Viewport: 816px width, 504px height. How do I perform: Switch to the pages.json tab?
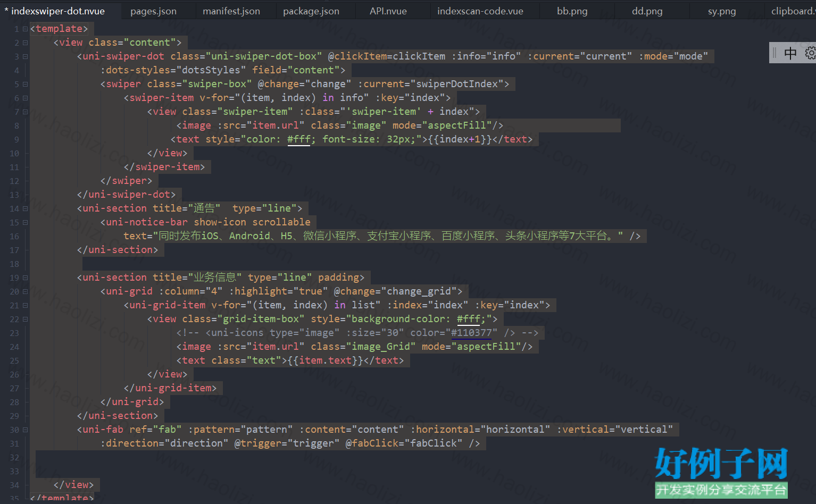[153, 11]
